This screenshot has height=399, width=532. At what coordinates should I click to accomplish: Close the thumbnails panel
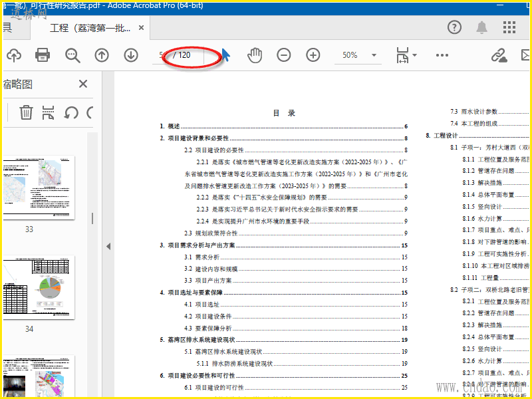[83, 84]
